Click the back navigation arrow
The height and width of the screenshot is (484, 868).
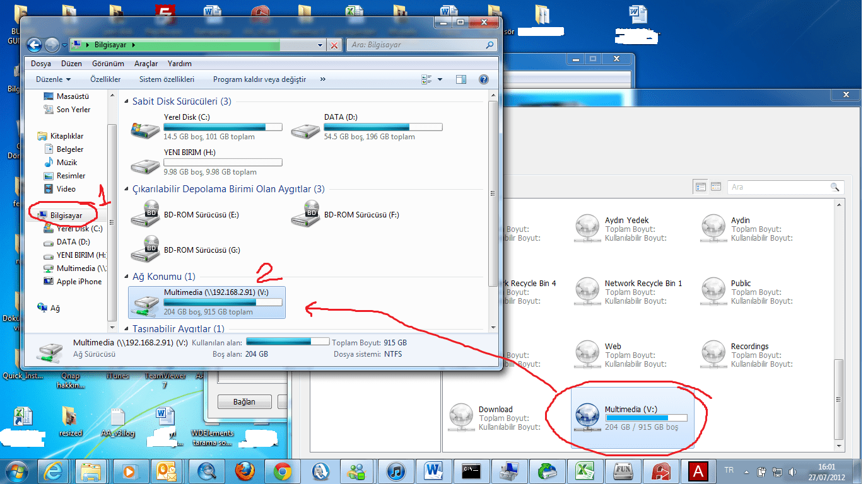(34, 45)
